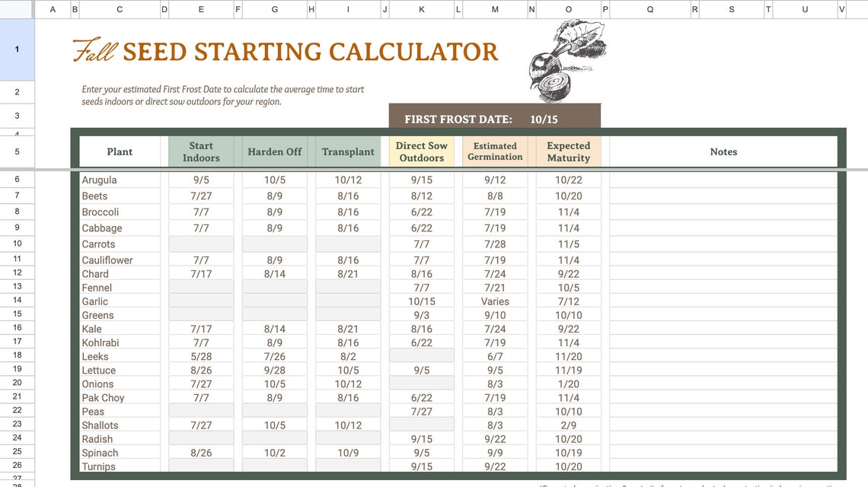
Task: Click the Turnips maturity date 10/20
Action: (568, 466)
